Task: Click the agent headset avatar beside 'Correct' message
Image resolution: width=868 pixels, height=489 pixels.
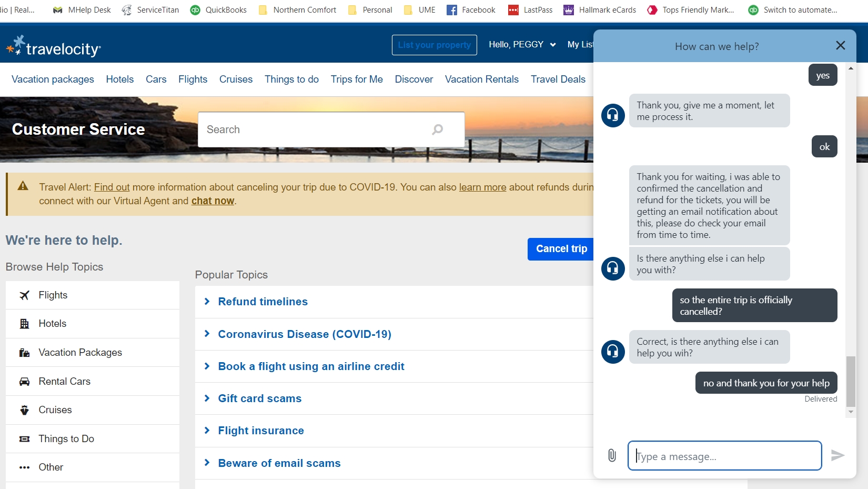Action: [x=613, y=351]
